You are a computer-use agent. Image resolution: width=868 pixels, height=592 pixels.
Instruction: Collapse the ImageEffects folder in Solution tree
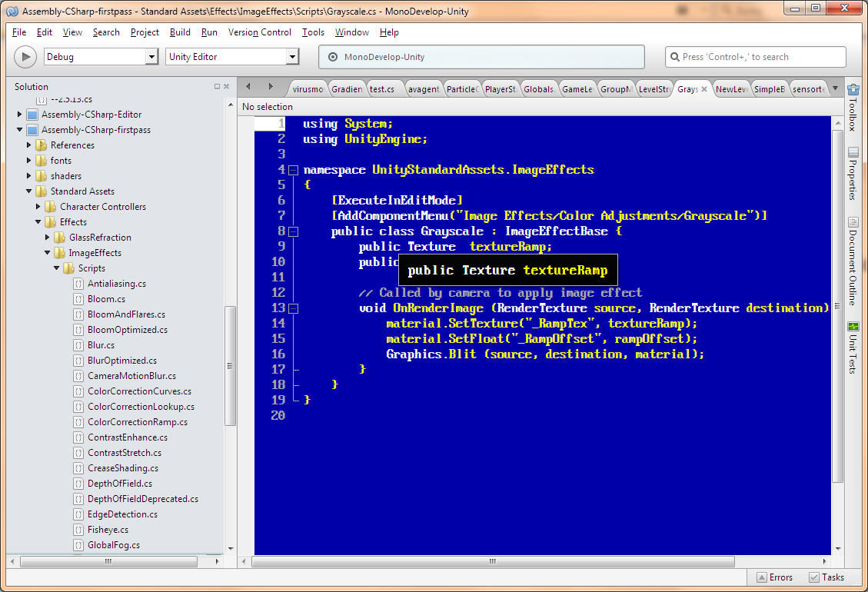48,252
